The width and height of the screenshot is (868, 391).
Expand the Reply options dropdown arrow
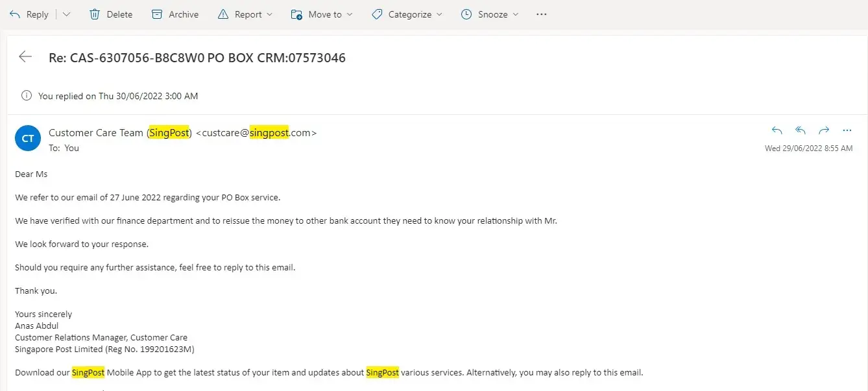66,14
